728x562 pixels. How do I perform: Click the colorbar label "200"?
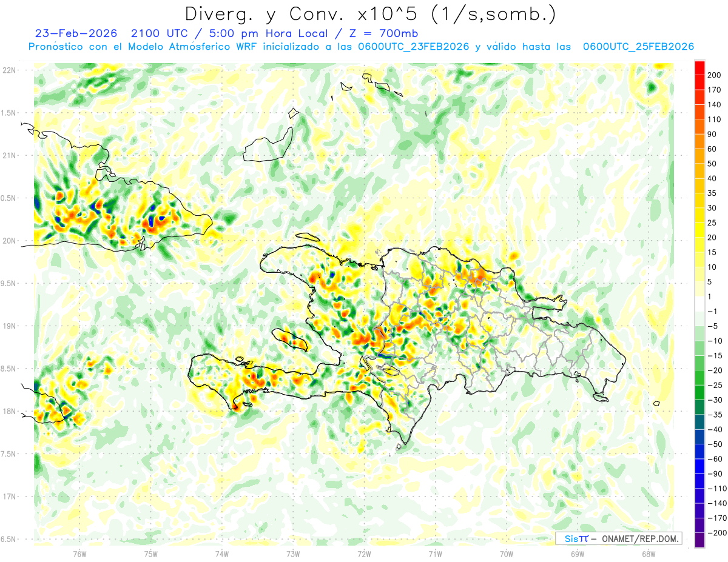715,75
